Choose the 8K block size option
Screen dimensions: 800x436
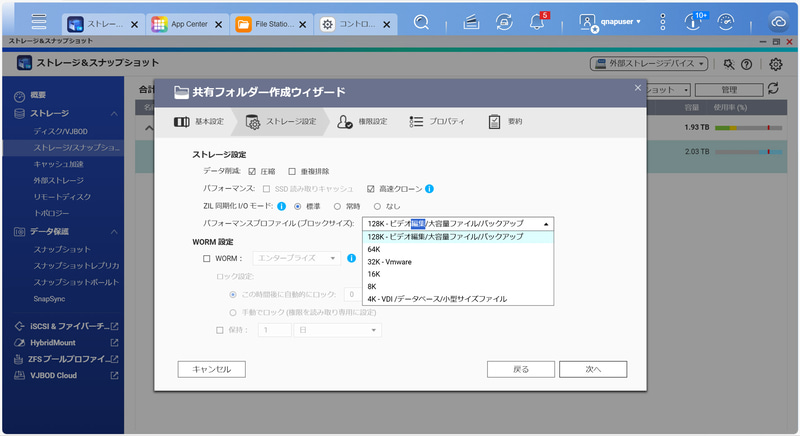458,287
